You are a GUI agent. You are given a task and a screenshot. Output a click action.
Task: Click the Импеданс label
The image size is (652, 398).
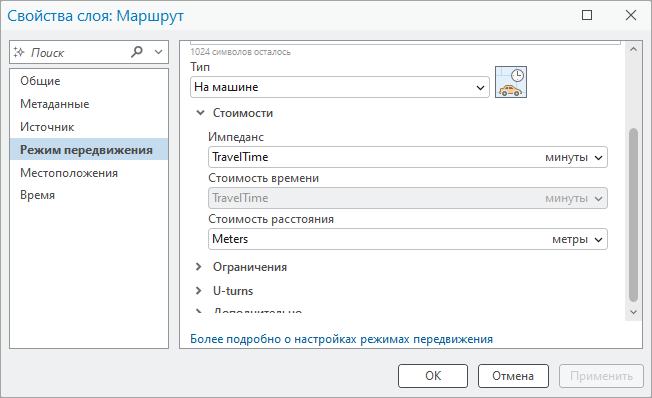pyautogui.click(x=236, y=137)
